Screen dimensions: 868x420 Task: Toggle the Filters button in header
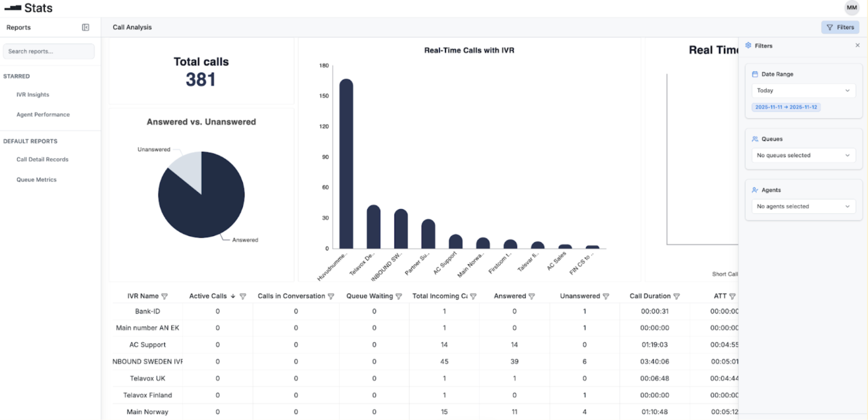840,28
